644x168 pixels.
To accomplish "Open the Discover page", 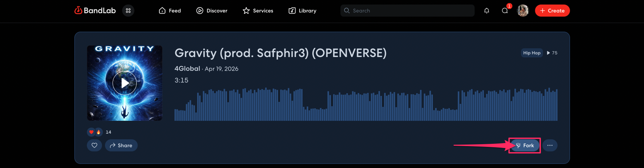I will [212, 11].
